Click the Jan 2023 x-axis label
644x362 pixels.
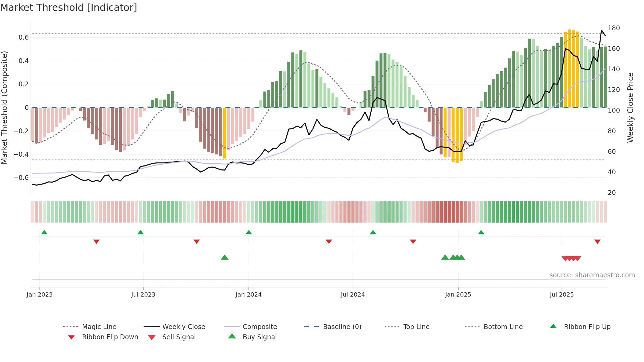39,295
